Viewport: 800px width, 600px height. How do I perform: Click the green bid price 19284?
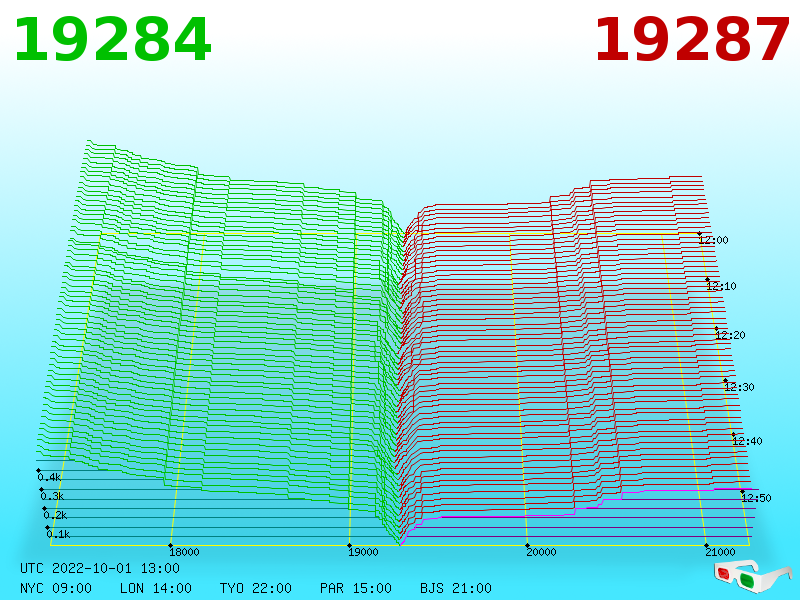tap(112, 40)
